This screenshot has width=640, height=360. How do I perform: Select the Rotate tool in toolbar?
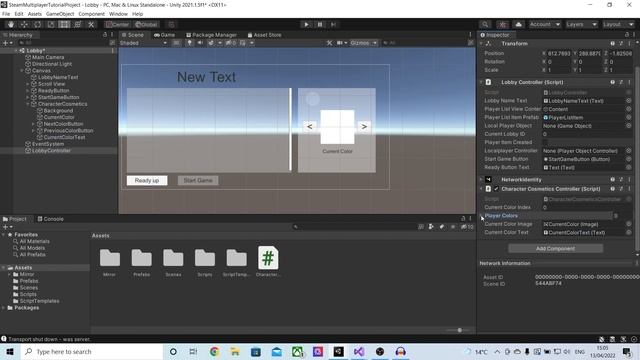click(38, 24)
